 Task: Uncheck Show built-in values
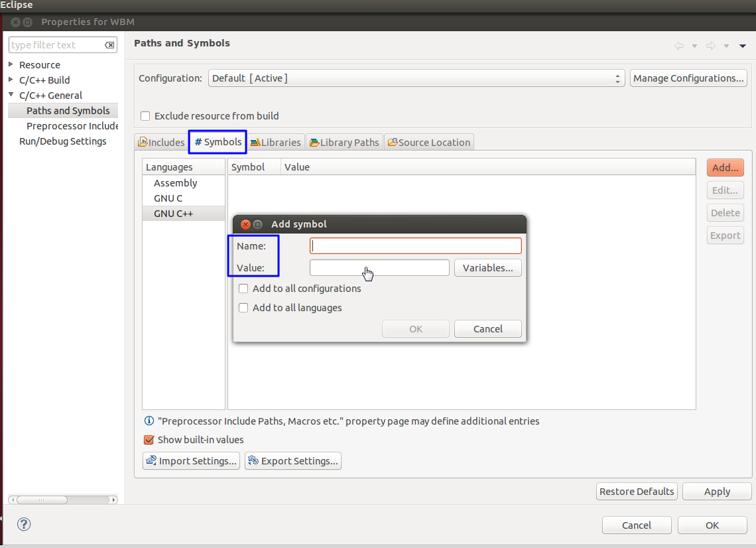[149, 440]
